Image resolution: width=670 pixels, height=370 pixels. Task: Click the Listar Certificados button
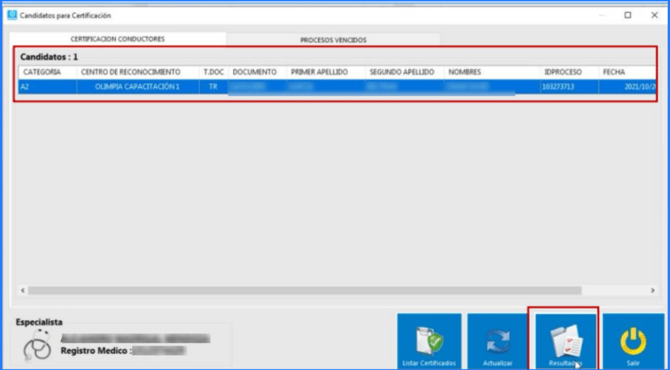point(429,341)
